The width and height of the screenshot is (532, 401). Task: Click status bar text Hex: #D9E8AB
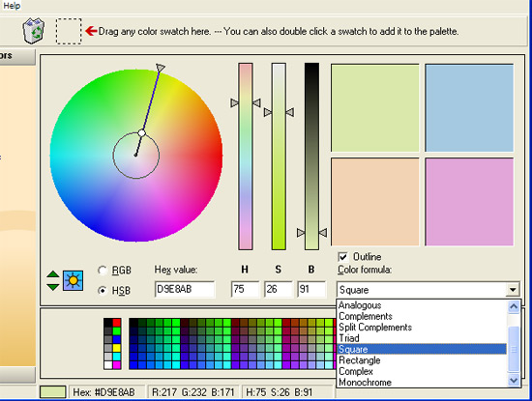(103, 392)
